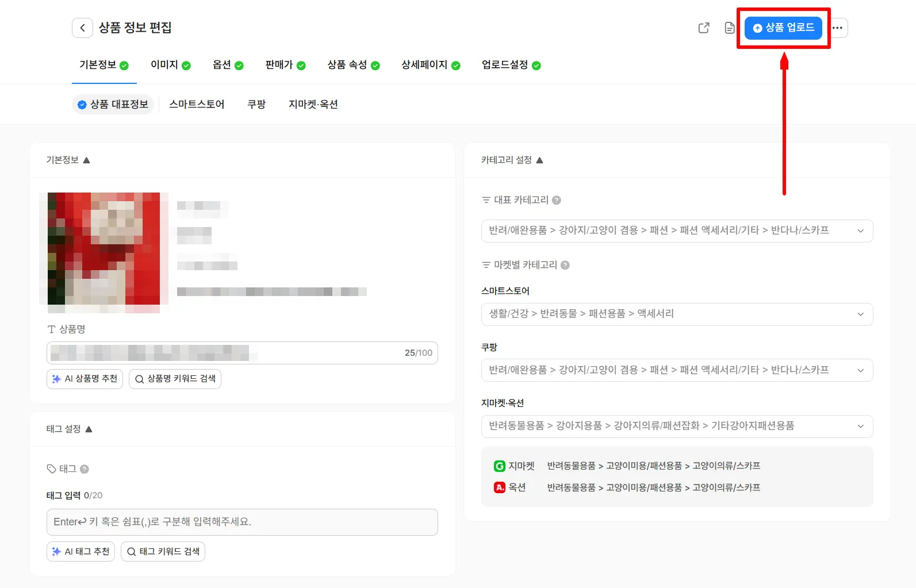
Task: Open the 지마켓·옥션 category dropdown
Action: pos(677,426)
